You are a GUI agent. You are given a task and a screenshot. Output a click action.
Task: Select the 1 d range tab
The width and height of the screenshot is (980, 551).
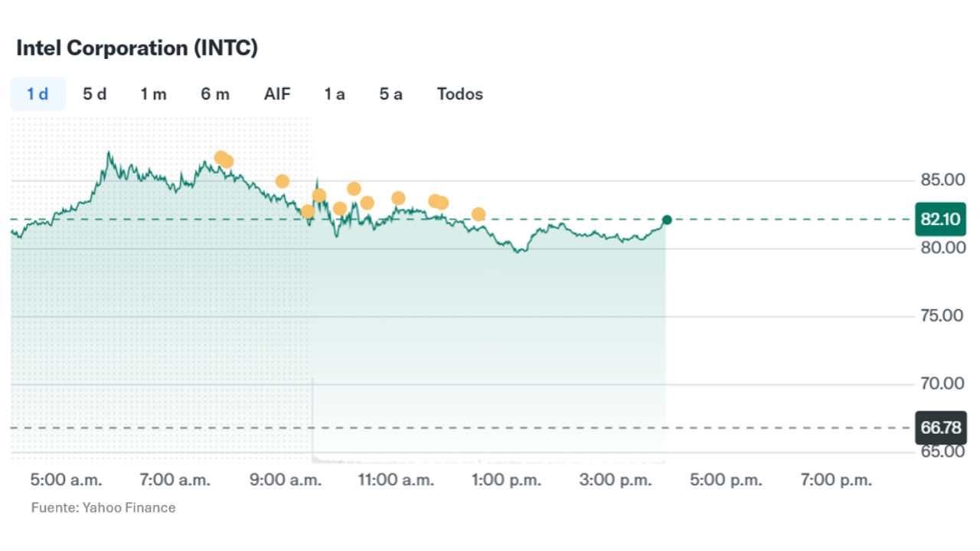[38, 94]
